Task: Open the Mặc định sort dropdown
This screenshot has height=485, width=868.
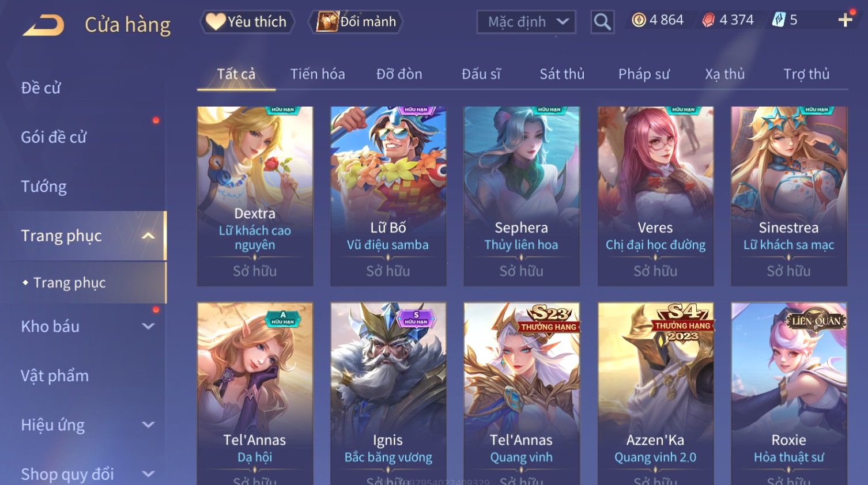Action: point(526,22)
